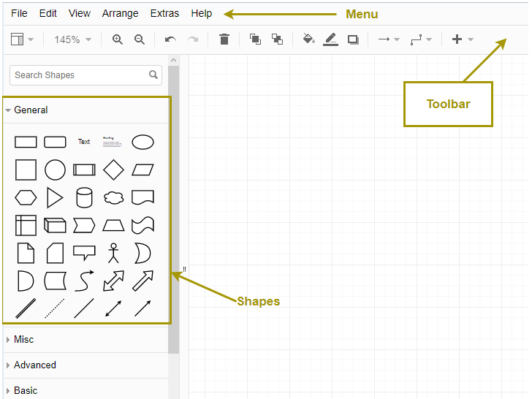Screen dimensions: 532x399
Task: Select the Ellipse shape
Action: (142, 142)
